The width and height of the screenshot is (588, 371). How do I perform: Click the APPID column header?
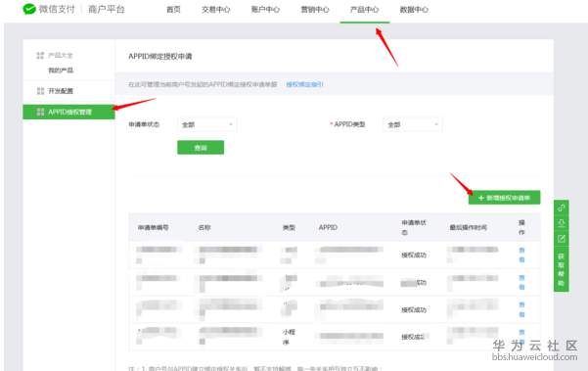click(328, 227)
